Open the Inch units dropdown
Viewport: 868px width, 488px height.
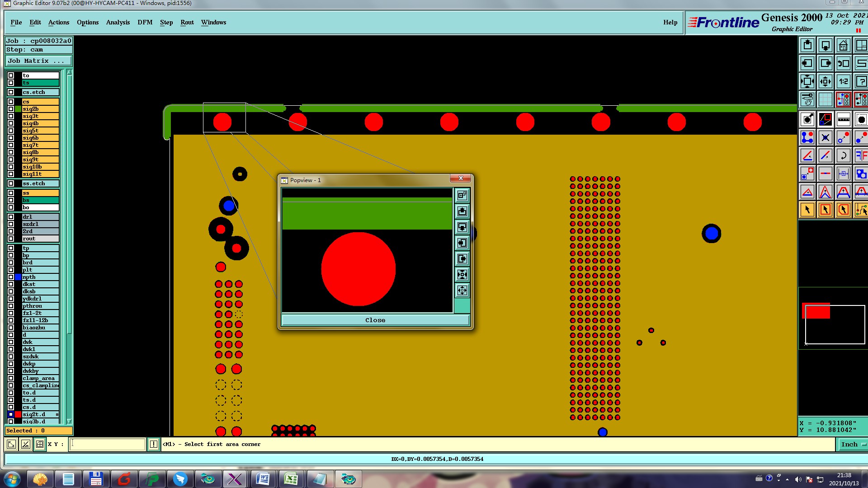point(852,445)
